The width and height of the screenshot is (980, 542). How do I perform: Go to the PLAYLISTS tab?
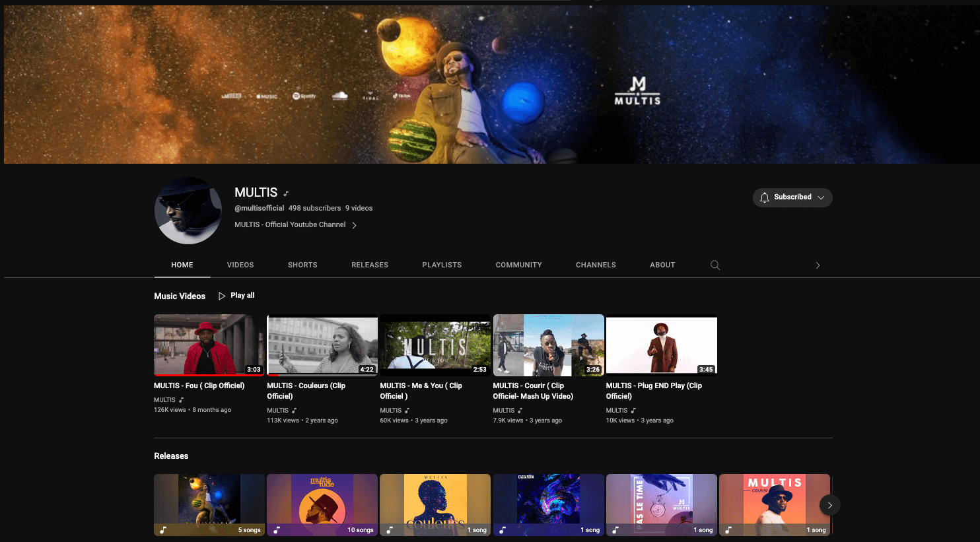coord(442,265)
